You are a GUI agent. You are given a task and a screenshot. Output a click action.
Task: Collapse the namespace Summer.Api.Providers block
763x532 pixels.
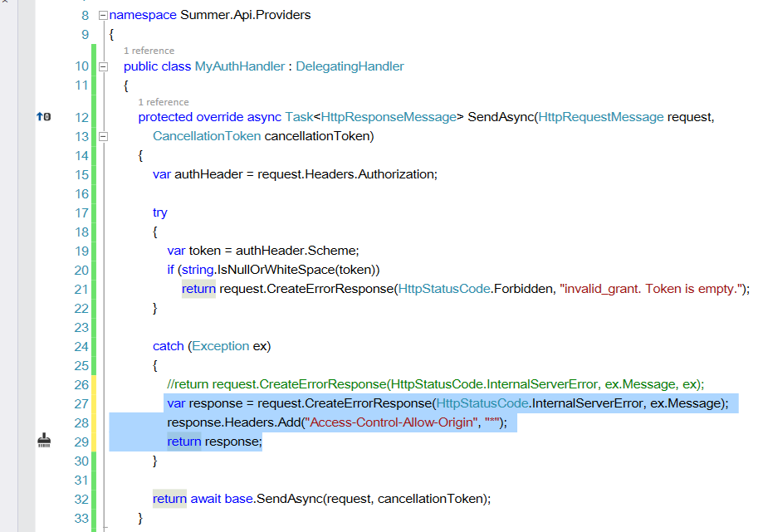pyautogui.click(x=103, y=16)
